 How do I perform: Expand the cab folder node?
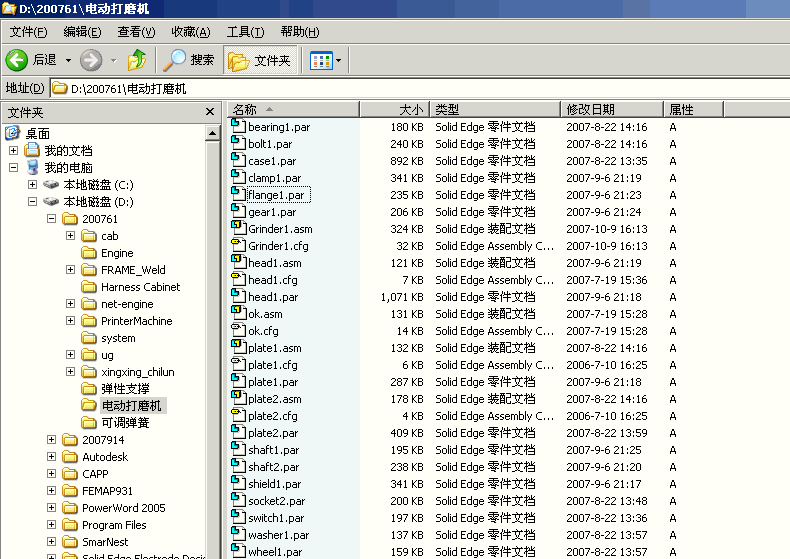[x=71, y=235]
